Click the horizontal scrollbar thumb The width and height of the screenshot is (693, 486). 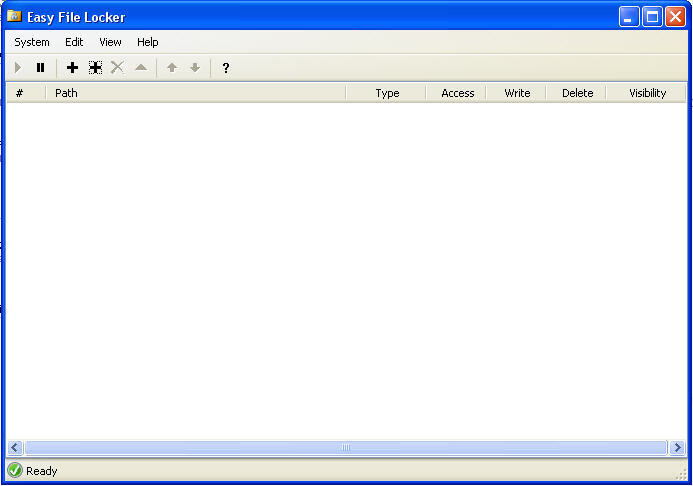point(346,448)
